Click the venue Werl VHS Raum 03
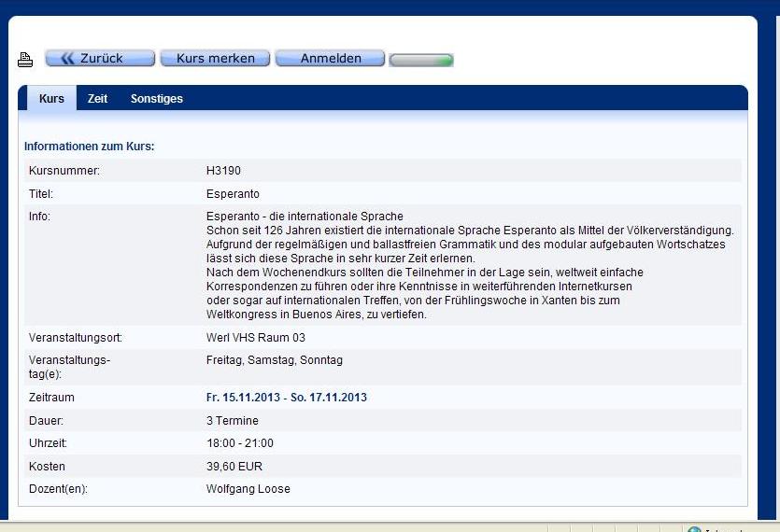Screen dimensions: 780x532 tap(255, 338)
